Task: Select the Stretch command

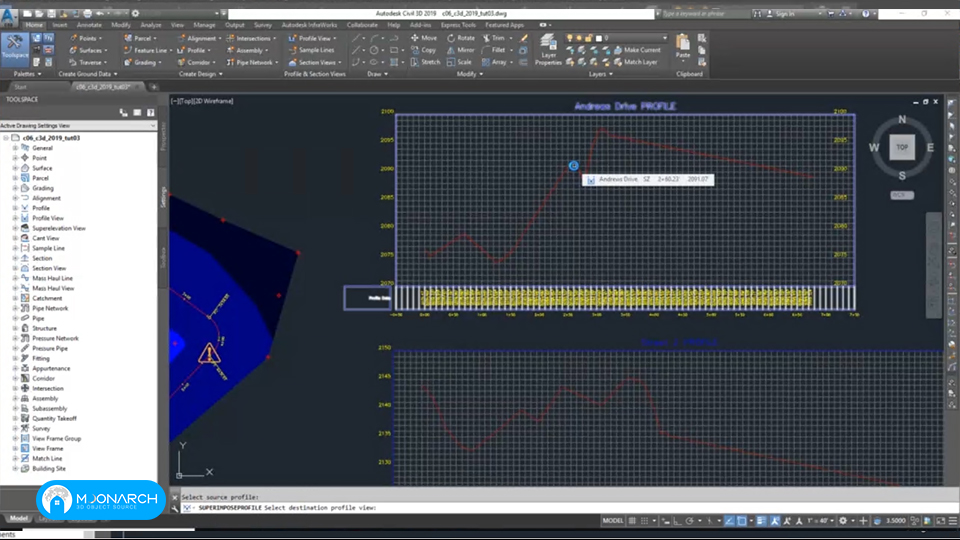Action: (426, 62)
